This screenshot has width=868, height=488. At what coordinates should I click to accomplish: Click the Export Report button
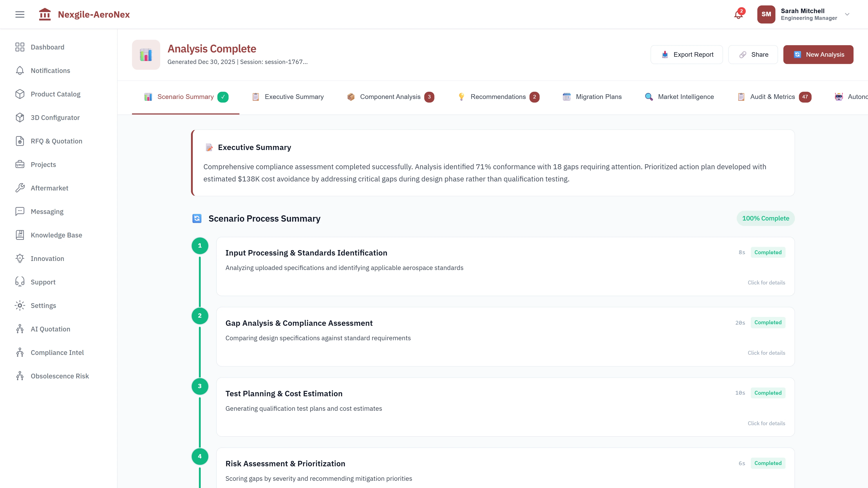pos(687,54)
